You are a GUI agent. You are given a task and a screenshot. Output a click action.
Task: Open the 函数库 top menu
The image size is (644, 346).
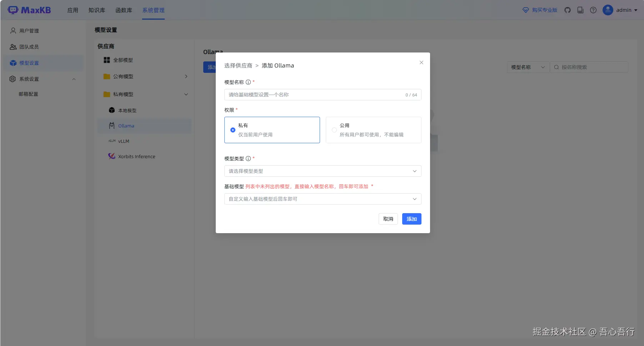point(124,10)
